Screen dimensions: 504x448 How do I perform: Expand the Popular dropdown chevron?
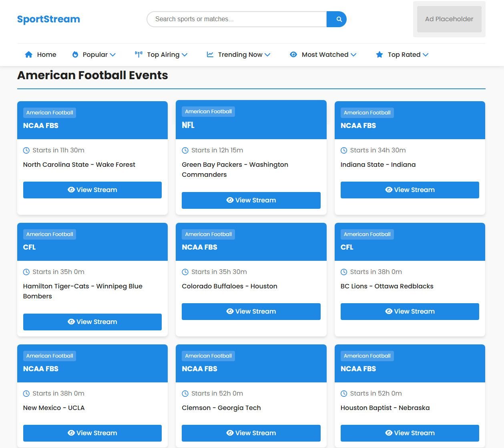tap(113, 55)
